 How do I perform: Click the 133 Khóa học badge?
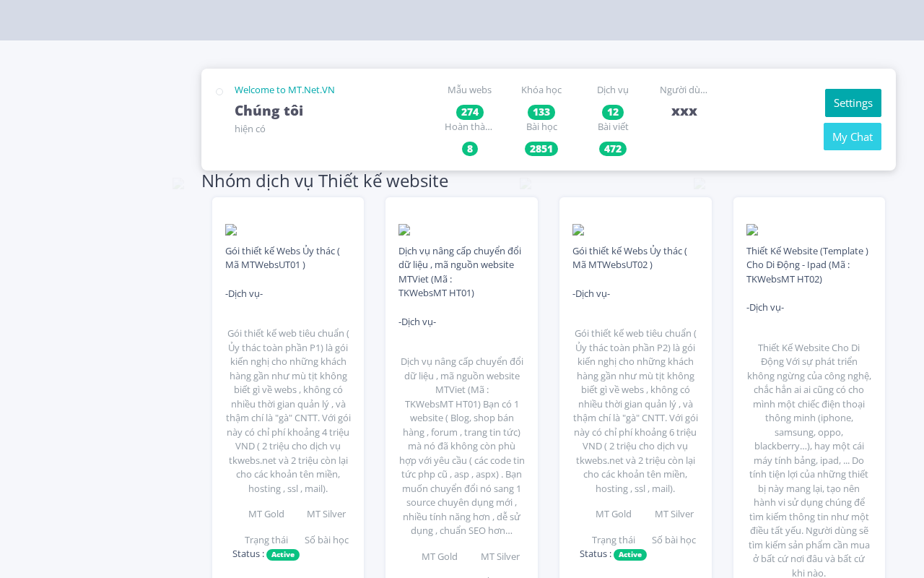click(541, 112)
